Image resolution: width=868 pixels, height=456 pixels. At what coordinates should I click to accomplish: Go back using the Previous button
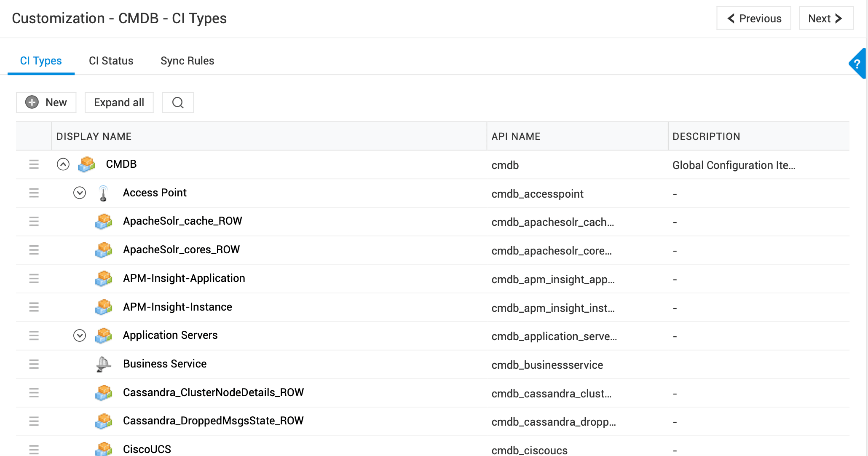click(753, 19)
